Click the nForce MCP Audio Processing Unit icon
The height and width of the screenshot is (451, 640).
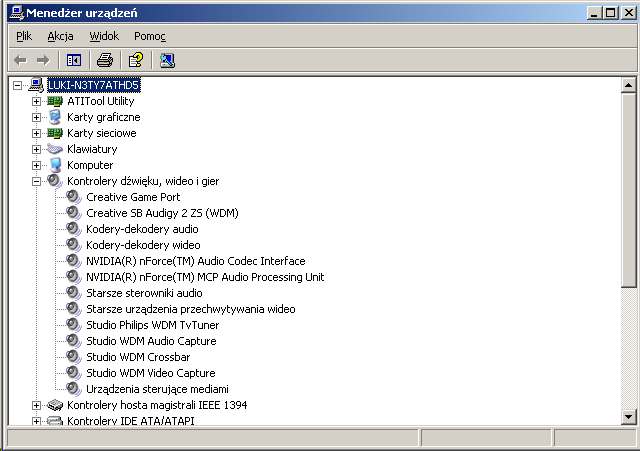[x=74, y=277]
